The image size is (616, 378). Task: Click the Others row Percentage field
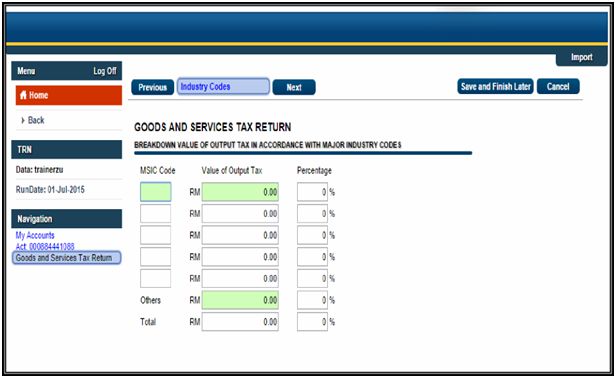tap(312, 300)
